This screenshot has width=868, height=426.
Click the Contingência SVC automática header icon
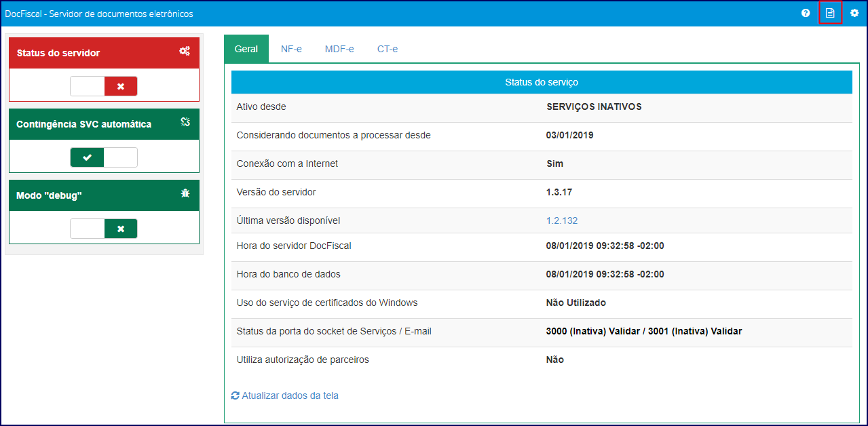click(185, 122)
